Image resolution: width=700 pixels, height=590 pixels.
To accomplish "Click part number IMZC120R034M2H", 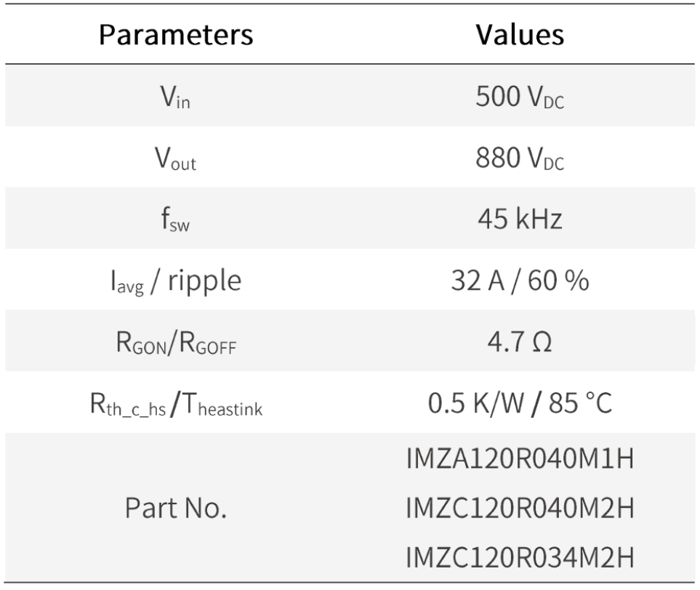I will tap(519, 557).
